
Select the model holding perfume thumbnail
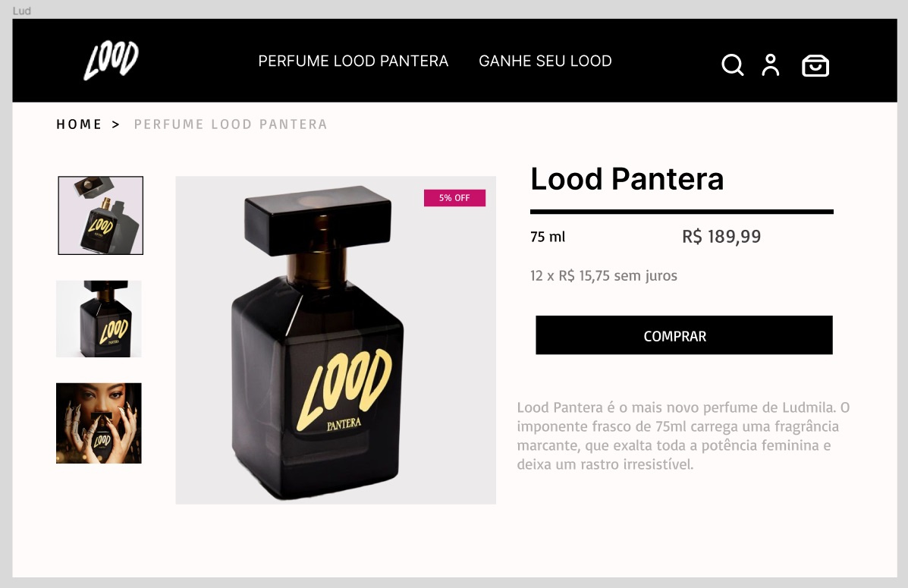point(99,423)
